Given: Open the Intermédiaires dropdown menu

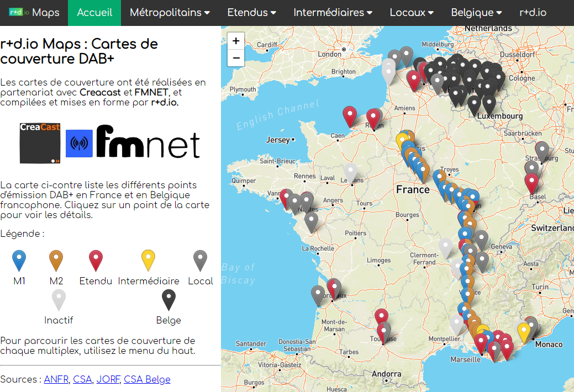Looking at the screenshot, I should coord(333,13).
